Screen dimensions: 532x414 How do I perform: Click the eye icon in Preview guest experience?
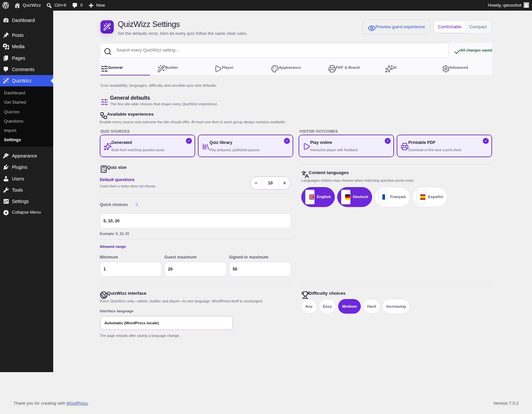click(x=372, y=28)
